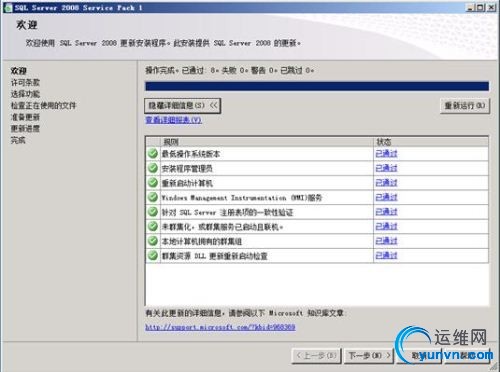500x372 pixels.
Task: Click green check icon for 本地计算机拥有的群集组
Action: 153,241
